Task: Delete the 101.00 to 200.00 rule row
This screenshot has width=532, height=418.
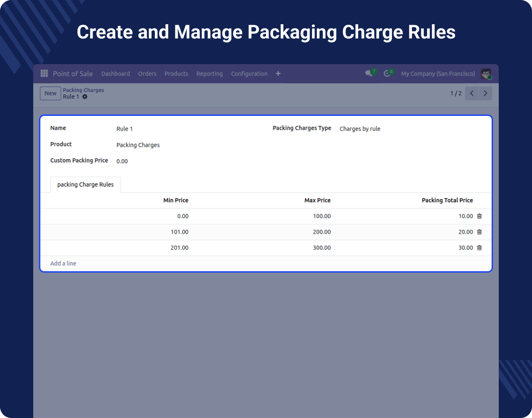Action: pos(479,232)
